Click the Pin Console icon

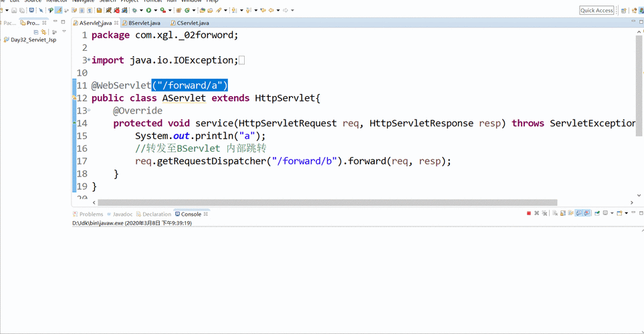[597, 213]
